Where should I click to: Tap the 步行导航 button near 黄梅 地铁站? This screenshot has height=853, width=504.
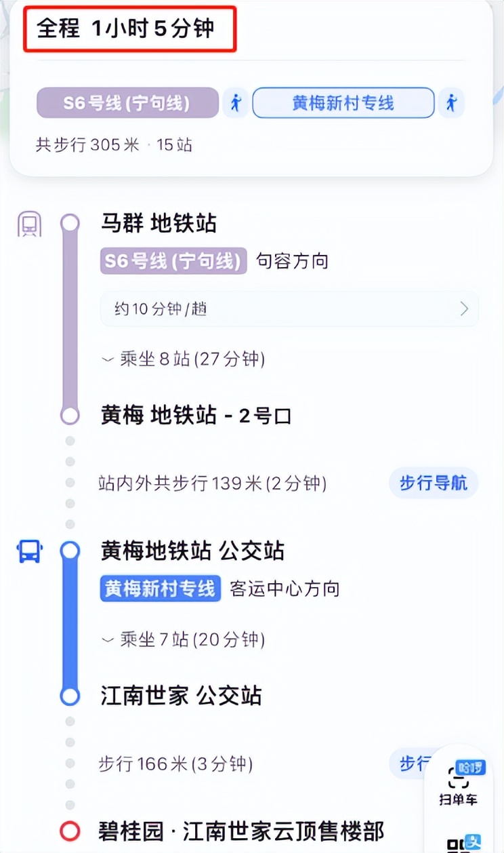[433, 483]
